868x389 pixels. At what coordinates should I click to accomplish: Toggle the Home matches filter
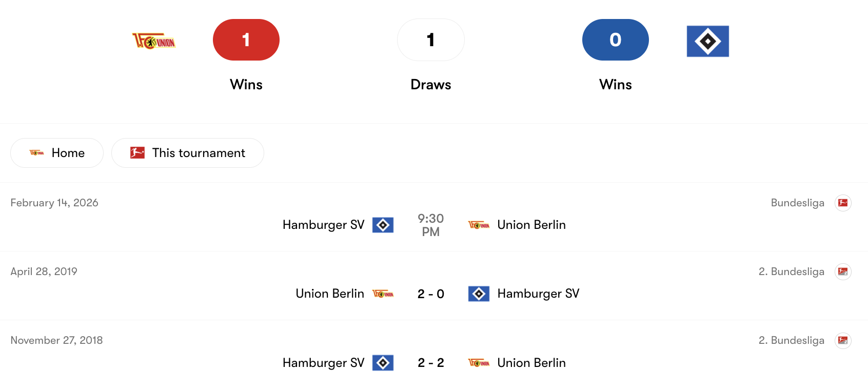pos(56,152)
